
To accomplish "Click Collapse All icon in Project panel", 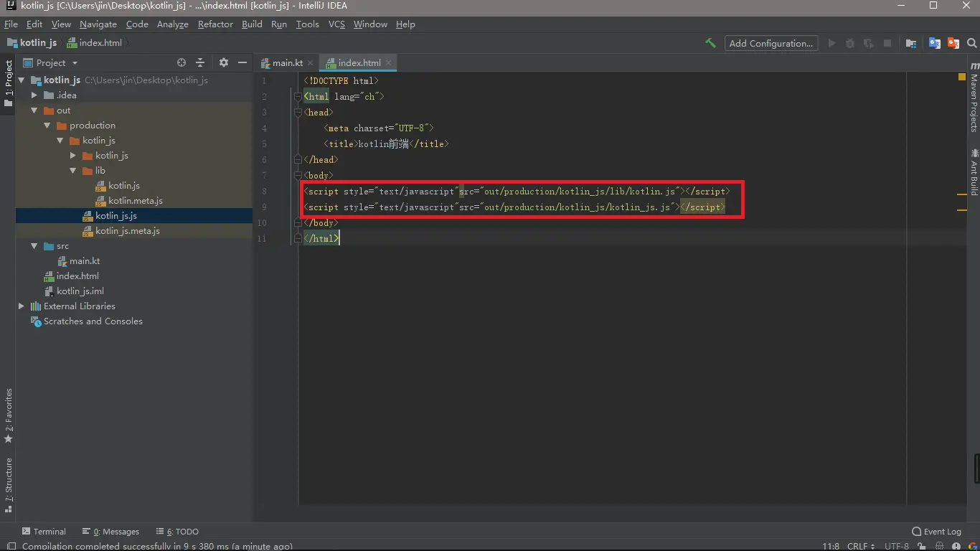I will pyautogui.click(x=200, y=62).
